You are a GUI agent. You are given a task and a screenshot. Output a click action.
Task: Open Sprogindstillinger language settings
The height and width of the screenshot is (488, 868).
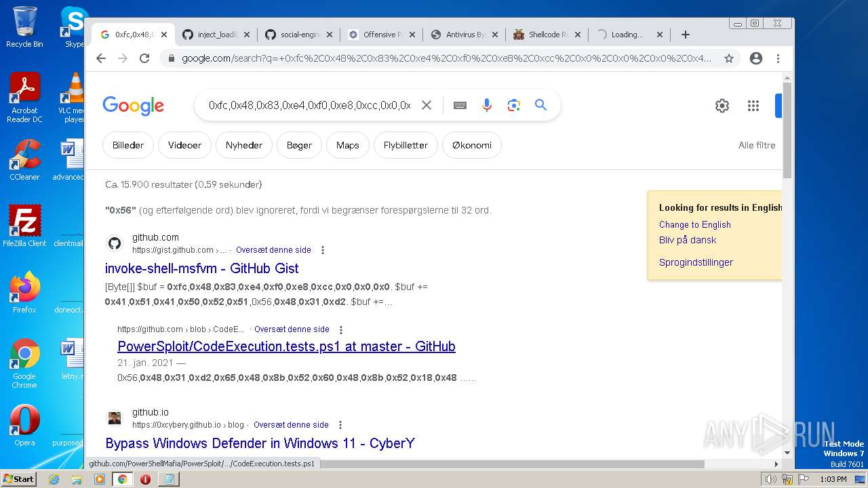(696, 262)
